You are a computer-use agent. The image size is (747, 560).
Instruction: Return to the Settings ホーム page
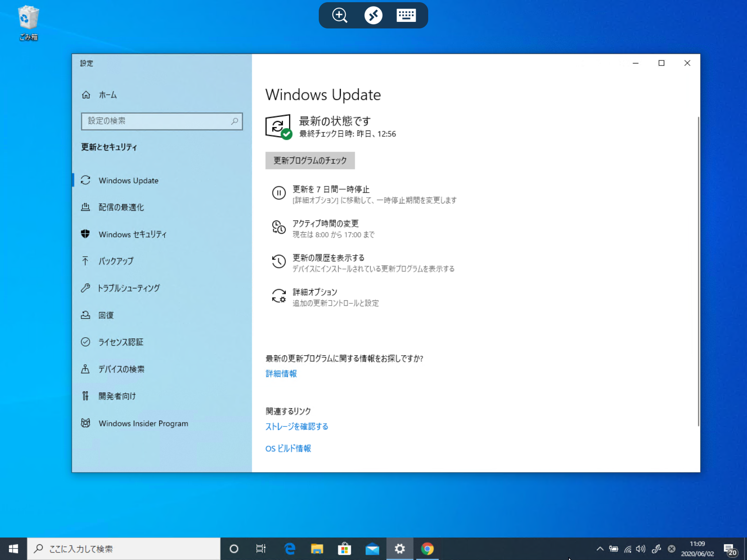click(x=107, y=95)
